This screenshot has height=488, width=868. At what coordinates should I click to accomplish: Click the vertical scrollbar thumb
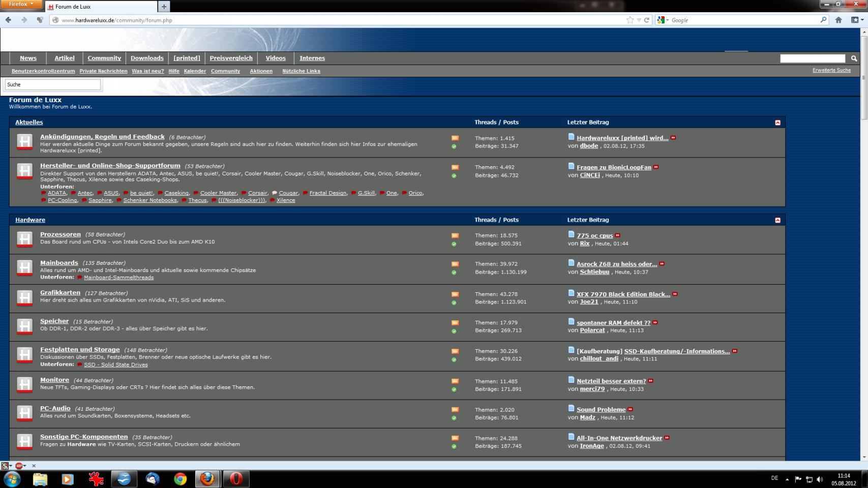863,77
